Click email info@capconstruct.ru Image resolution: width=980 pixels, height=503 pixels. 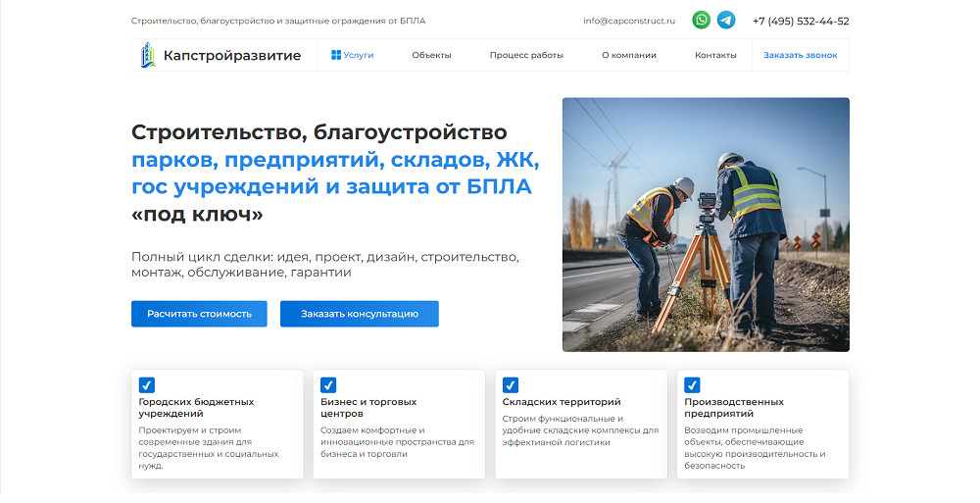pos(629,21)
